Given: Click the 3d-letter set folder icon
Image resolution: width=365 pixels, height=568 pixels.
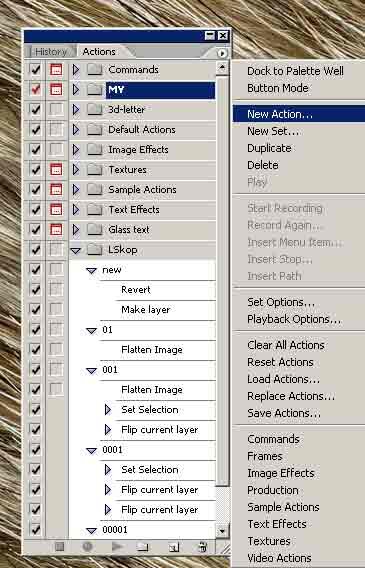Looking at the screenshot, I should click(95, 109).
